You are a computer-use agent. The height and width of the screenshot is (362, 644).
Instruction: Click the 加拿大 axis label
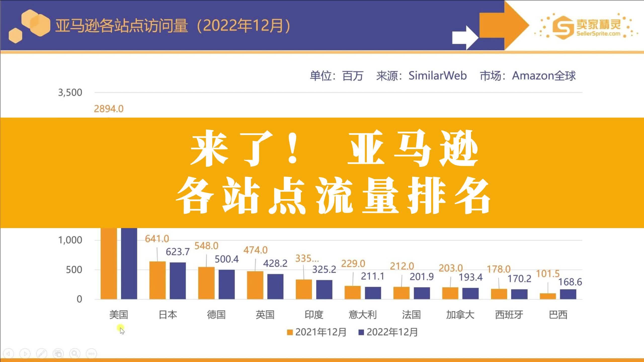pos(460,315)
